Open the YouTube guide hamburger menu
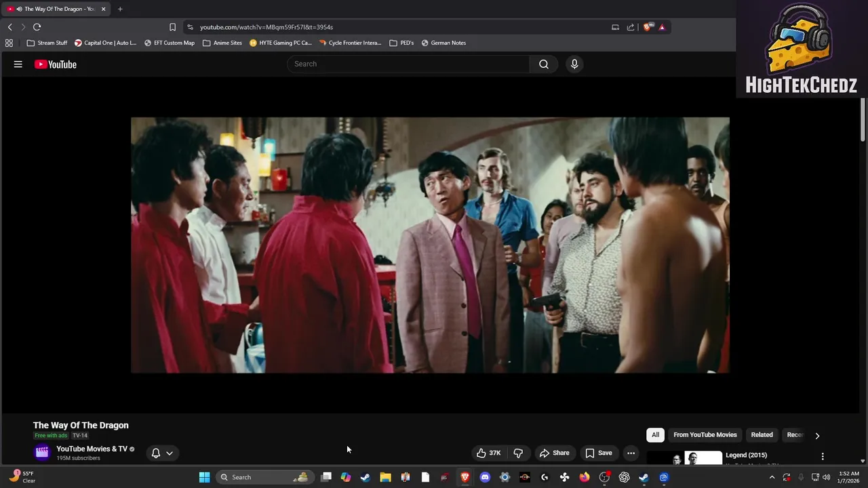Screen dimensions: 868x488 18,64
